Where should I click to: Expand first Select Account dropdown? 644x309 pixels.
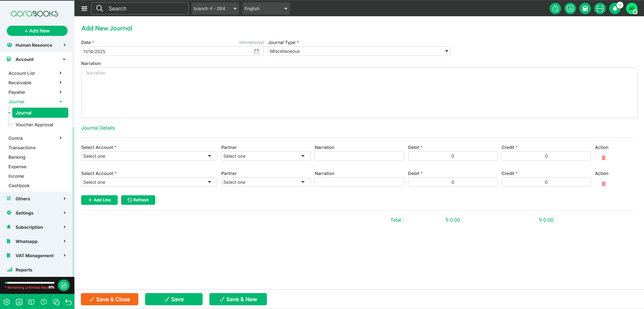point(149,156)
